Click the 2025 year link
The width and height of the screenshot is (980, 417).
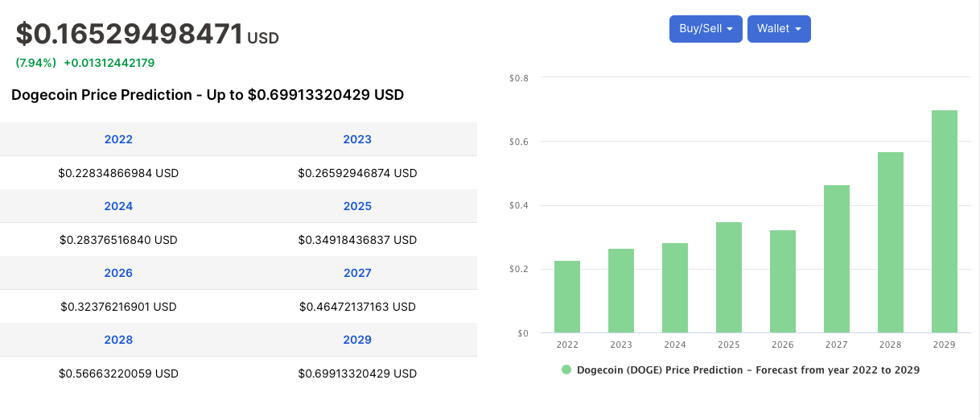tap(357, 206)
